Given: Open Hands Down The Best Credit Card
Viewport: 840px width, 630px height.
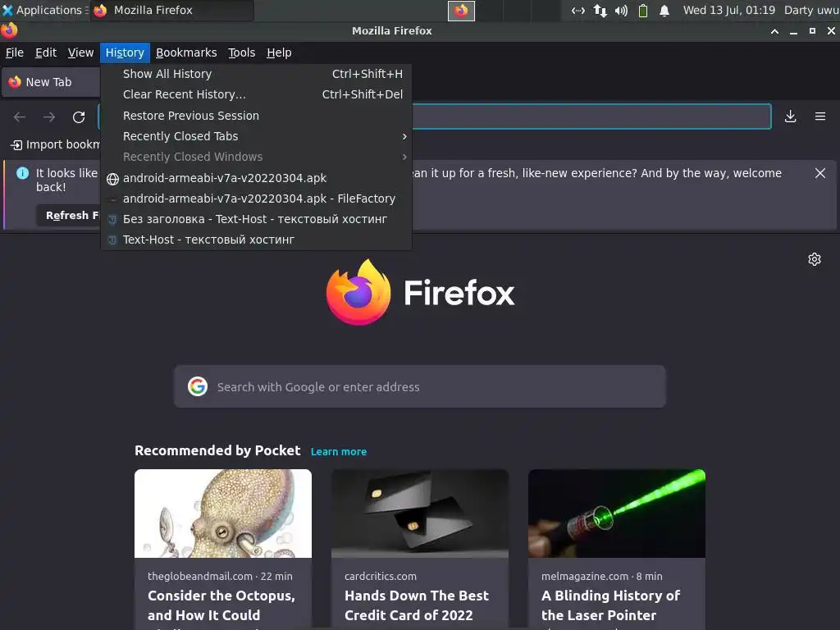Looking at the screenshot, I should (x=416, y=605).
